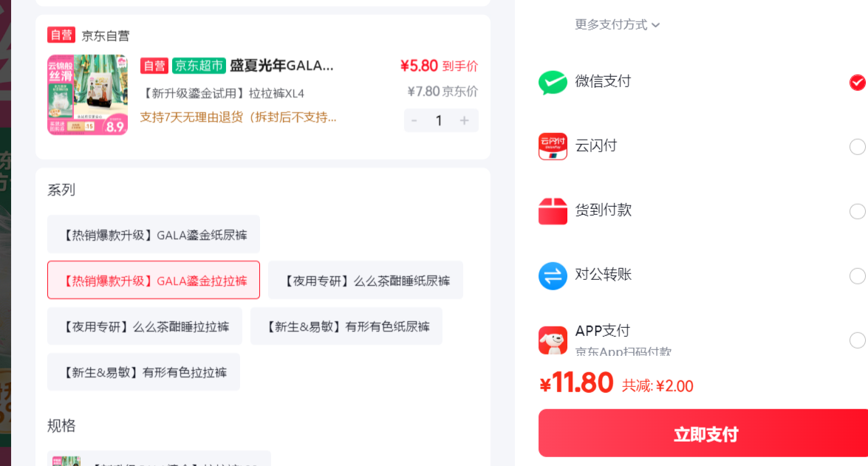This screenshot has width=868, height=466.
Task: Click the product thumbnail image
Action: point(87,95)
